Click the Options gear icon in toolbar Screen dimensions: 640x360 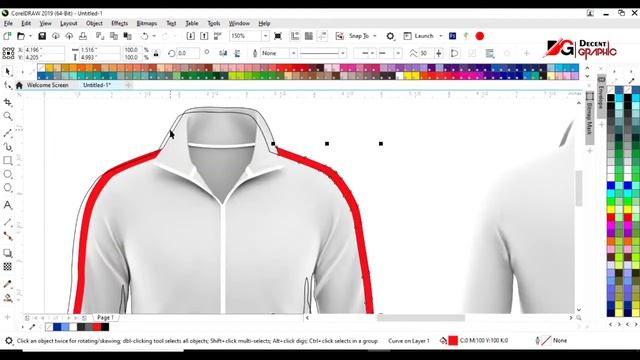390,36
